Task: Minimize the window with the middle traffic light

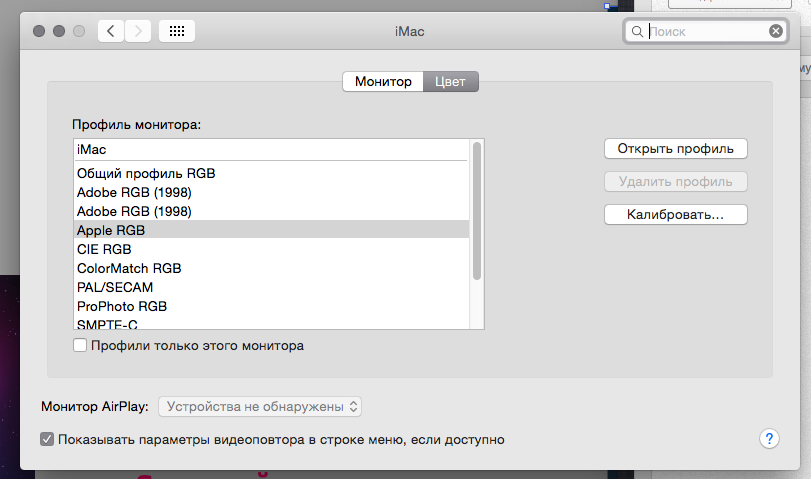Action: tap(59, 31)
